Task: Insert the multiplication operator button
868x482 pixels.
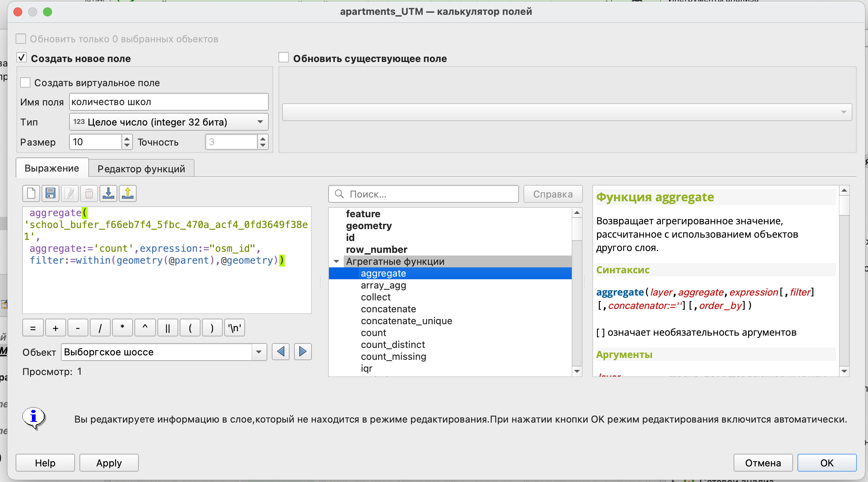Action: click(x=123, y=328)
